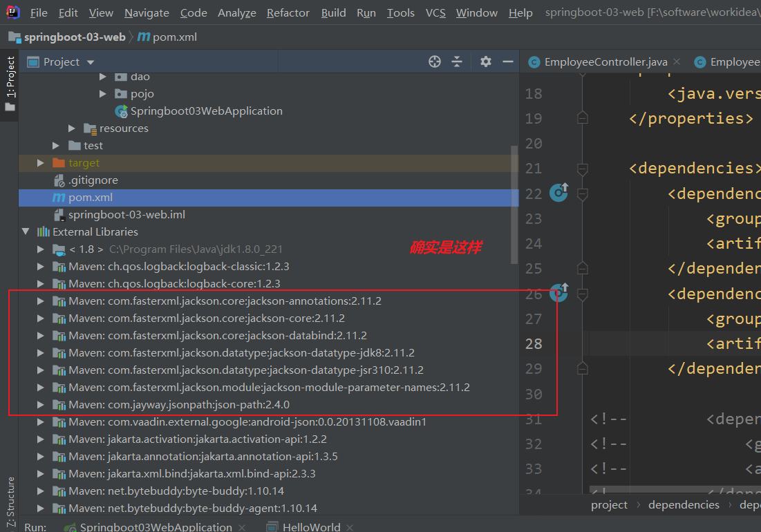
Task: Click the class icon on EmployeeController.java tab
Action: [x=534, y=62]
